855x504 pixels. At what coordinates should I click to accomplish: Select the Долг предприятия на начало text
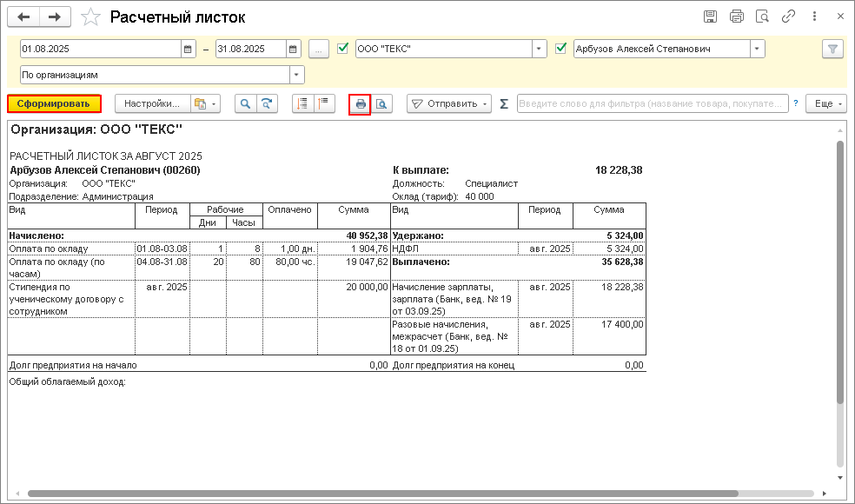point(73,366)
